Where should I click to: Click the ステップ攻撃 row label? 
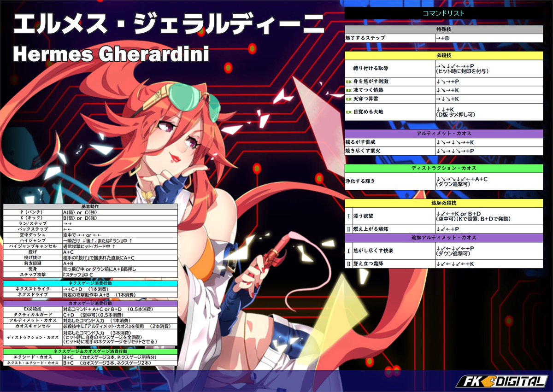tap(32, 274)
